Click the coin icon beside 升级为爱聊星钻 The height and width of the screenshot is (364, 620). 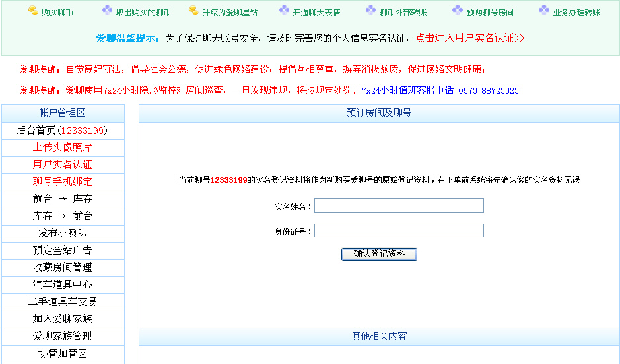193,11
